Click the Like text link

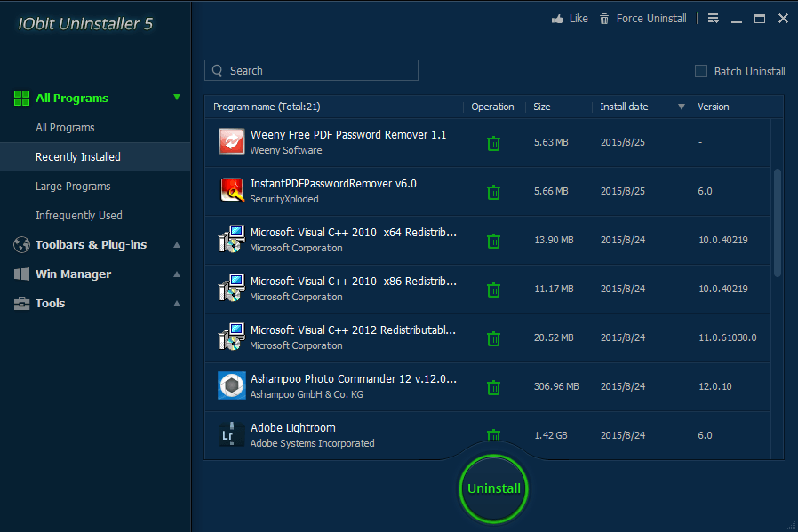click(579, 19)
